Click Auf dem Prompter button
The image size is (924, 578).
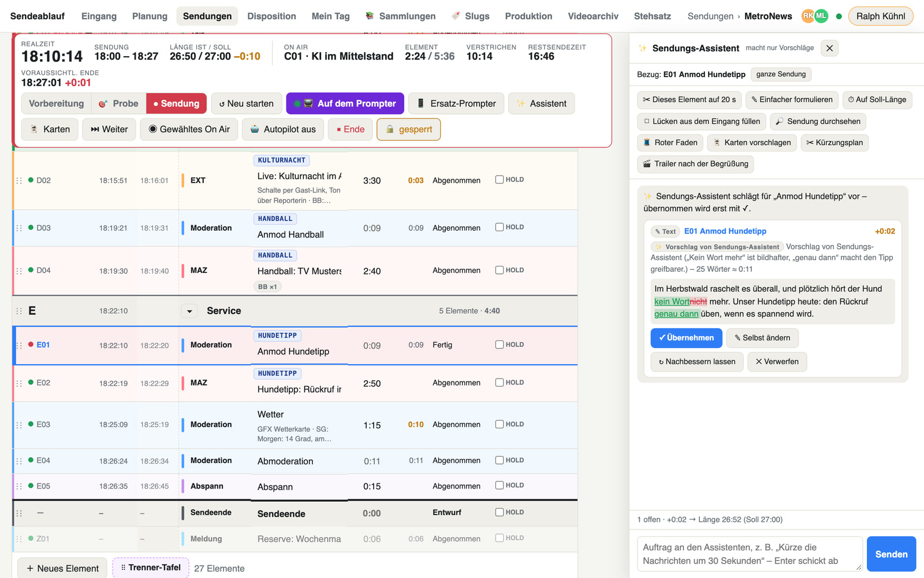345,103
